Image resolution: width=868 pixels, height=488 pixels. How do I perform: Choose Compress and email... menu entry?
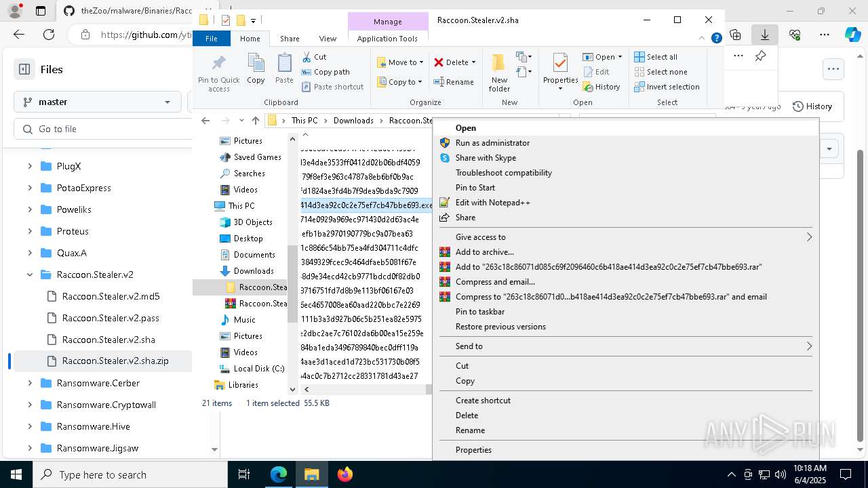(x=495, y=282)
